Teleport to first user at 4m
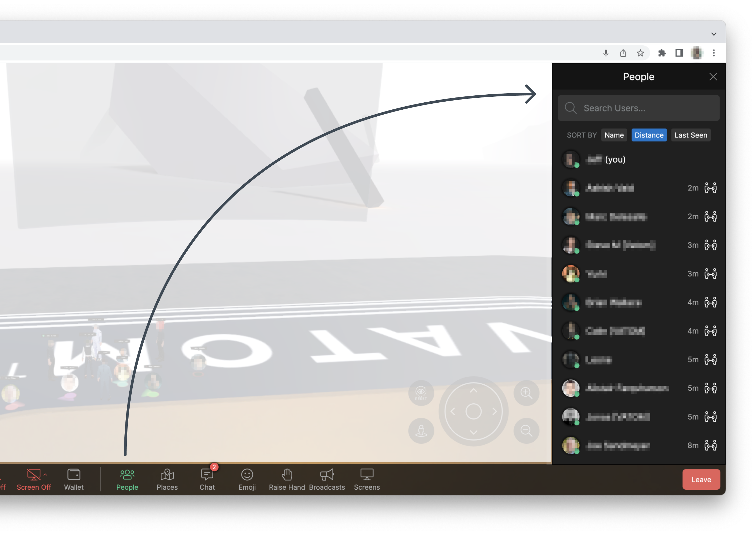 tap(710, 302)
